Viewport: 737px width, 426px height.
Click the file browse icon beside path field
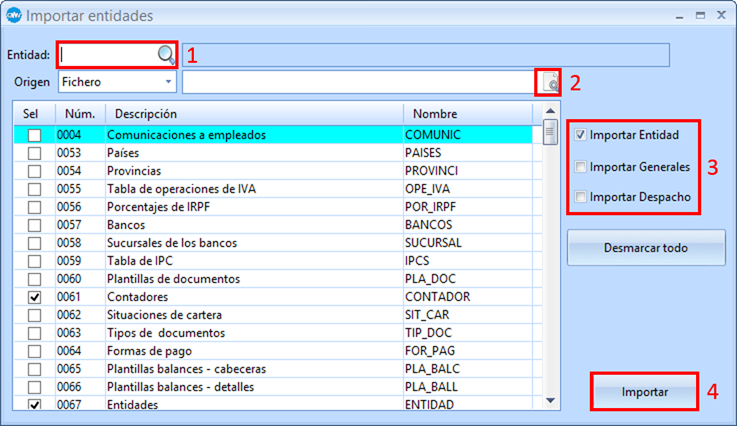(549, 83)
